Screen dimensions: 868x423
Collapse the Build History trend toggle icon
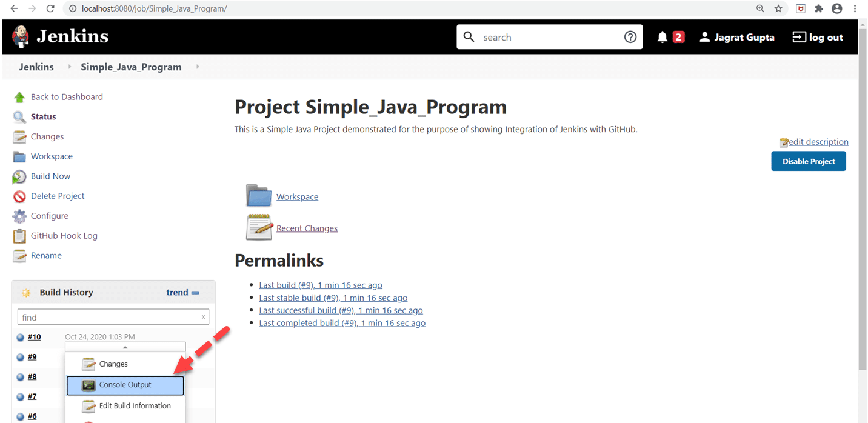click(195, 293)
